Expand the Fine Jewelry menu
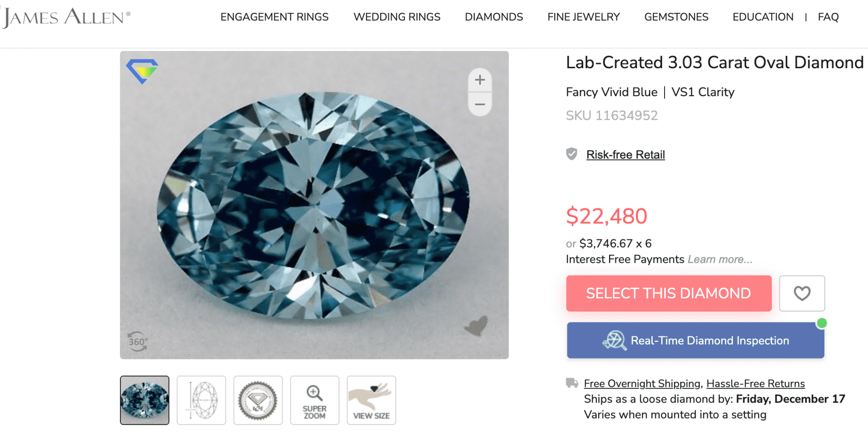The image size is (868, 434). pos(584,17)
